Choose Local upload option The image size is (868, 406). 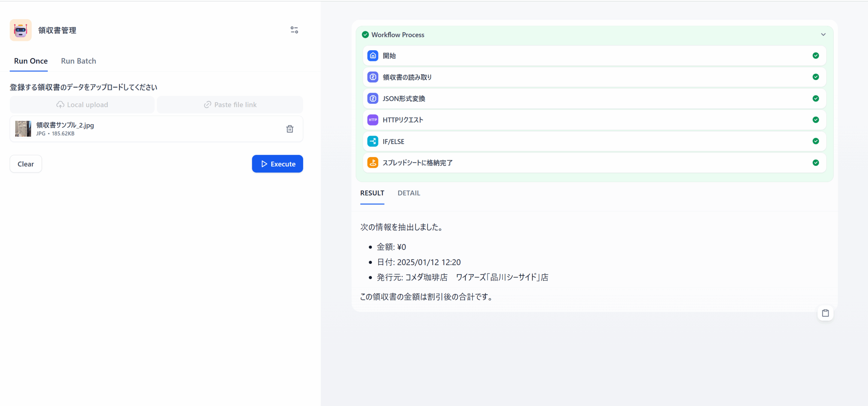click(x=82, y=105)
